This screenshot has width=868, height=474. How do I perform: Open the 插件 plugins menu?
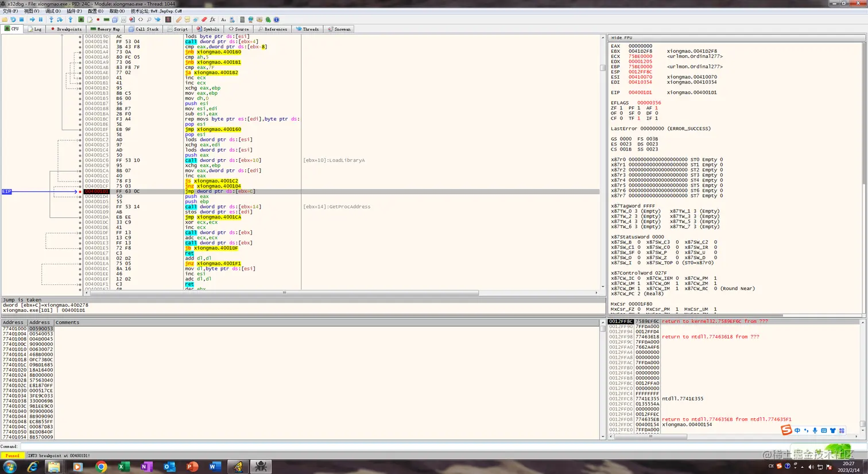(x=74, y=11)
